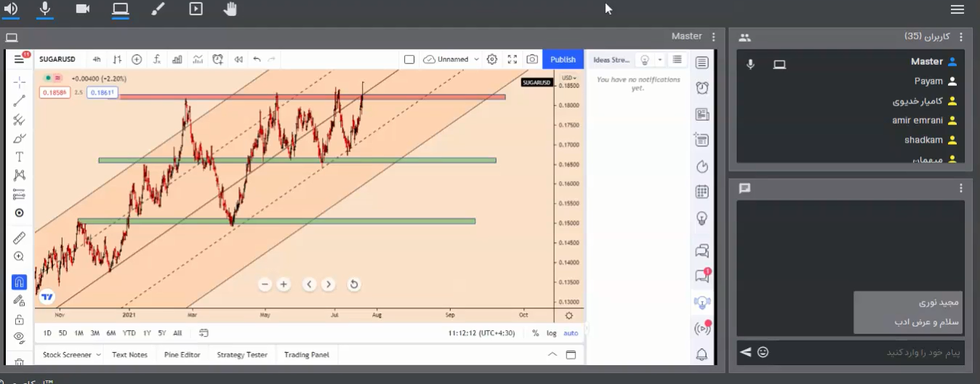This screenshot has width=980, height=384.
Task: Expand the Unnamed layout dropdown
Action: click(476, 60)
